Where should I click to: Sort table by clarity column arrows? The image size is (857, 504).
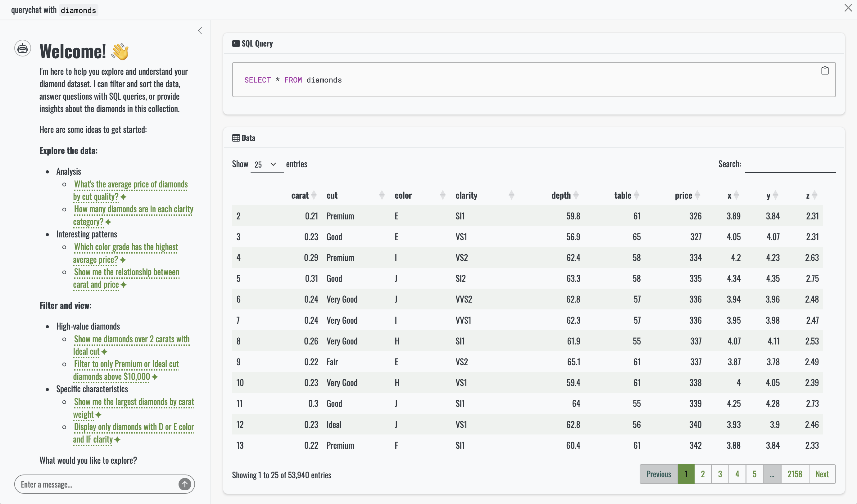click(x=511, y=196)
